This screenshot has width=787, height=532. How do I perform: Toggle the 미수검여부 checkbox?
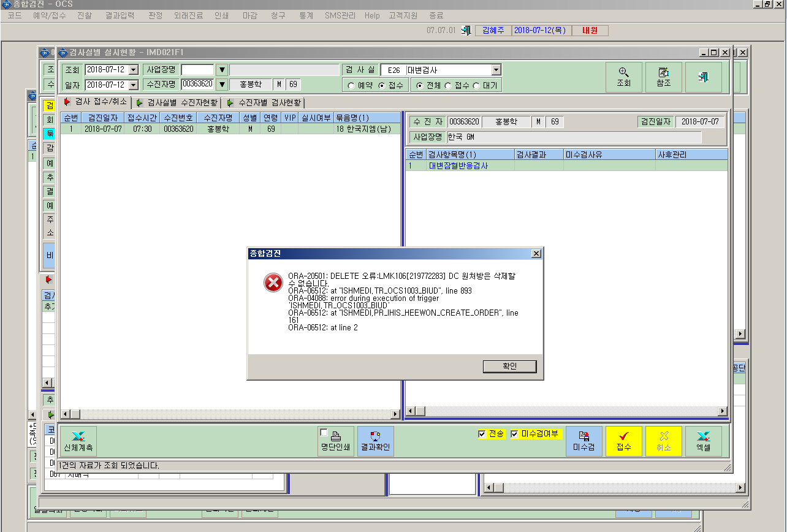[x=514, y=434]
